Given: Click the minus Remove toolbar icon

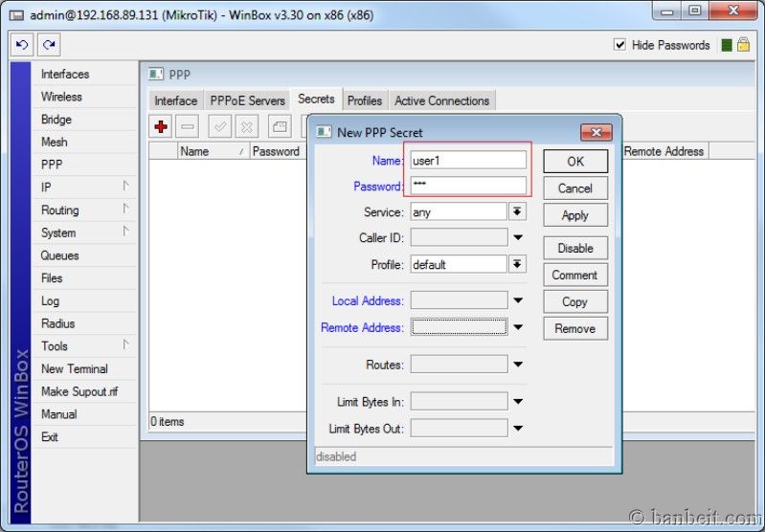Looking at the screenshot, I should 188,127.
